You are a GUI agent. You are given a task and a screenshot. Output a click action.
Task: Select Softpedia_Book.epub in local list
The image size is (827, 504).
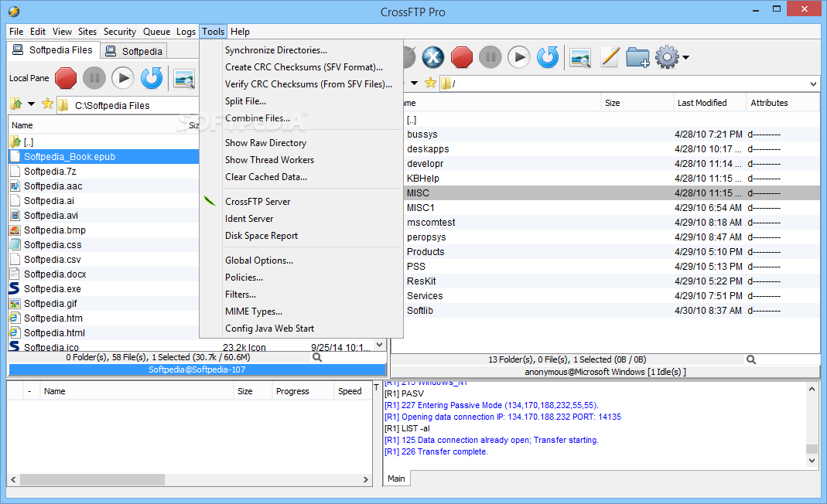click(x=104, y=157)
